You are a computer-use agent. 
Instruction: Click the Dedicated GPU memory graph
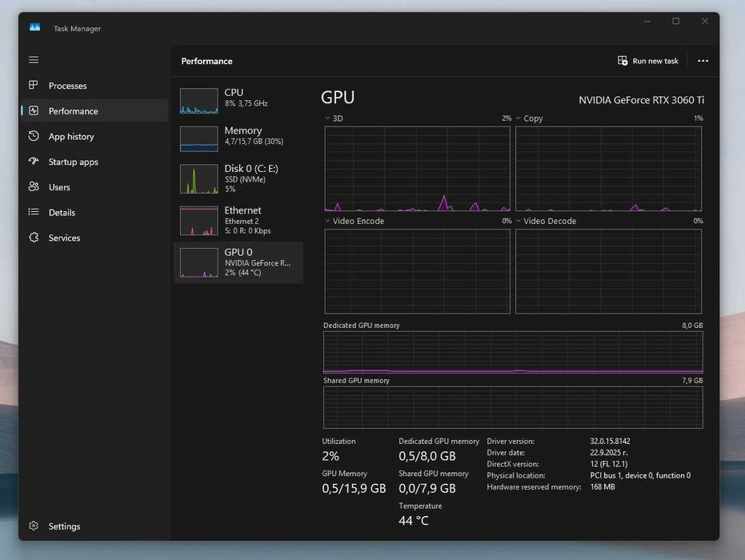click(x=513, y=352)
